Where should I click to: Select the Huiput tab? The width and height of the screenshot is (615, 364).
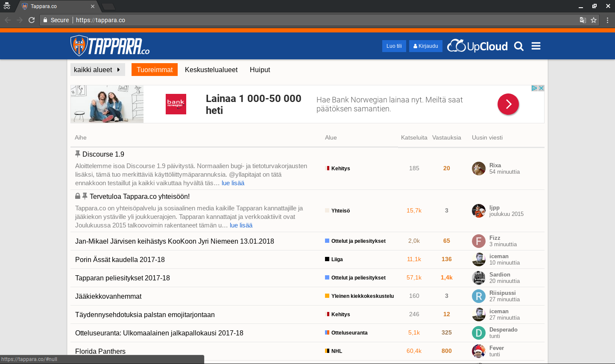pos(260,70)
